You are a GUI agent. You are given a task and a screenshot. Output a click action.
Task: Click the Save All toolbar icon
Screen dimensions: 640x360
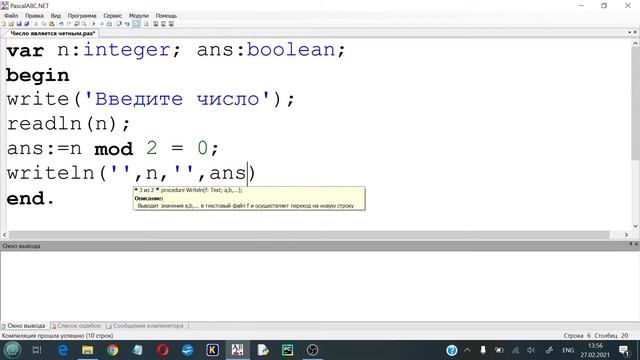tap(27, 24)
